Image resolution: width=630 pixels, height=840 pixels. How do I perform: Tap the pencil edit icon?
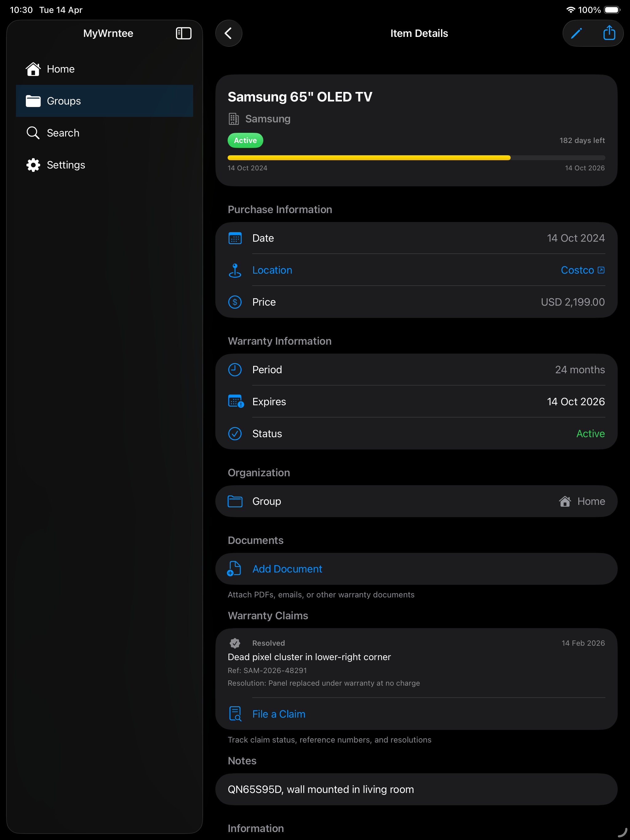pyautogui.click(x=576, y=33)
